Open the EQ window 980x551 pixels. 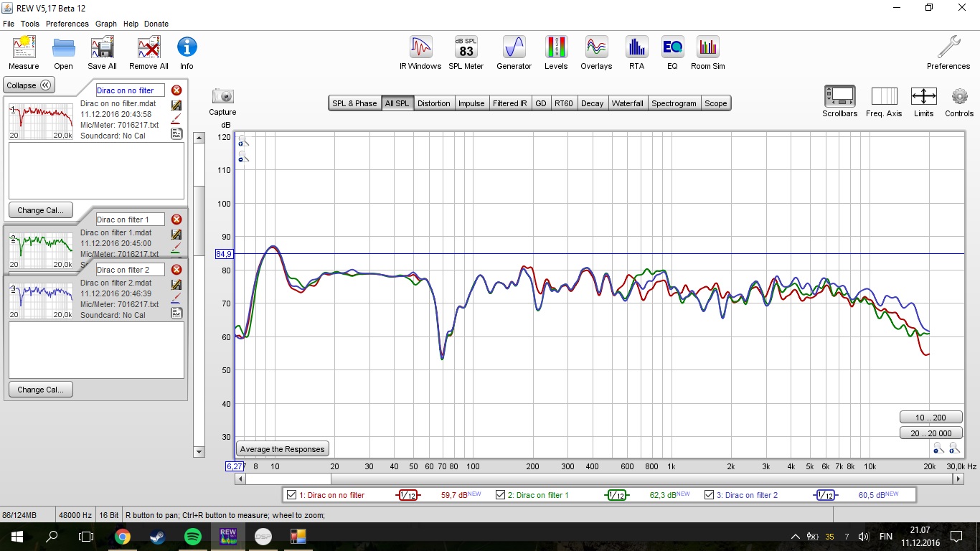pyautogui.click(x=672, y=47)
